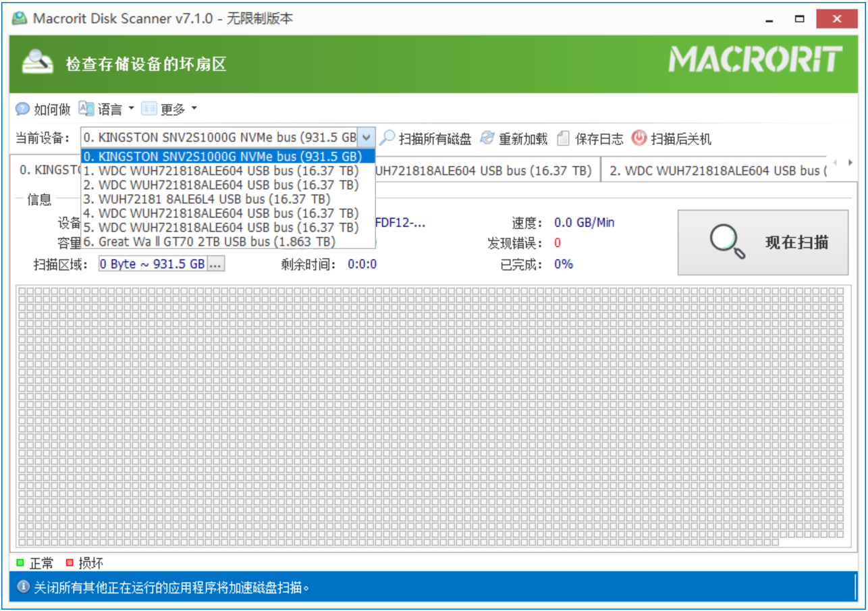Click the 0 Byte ~ 931.5 GB scan range field
This screenshot has height=611, width=868.
(153, 264)
